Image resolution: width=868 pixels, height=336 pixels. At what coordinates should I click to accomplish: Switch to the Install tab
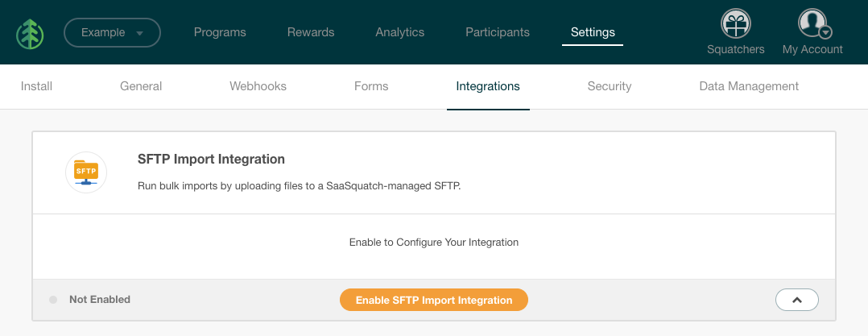pos(36,86)
